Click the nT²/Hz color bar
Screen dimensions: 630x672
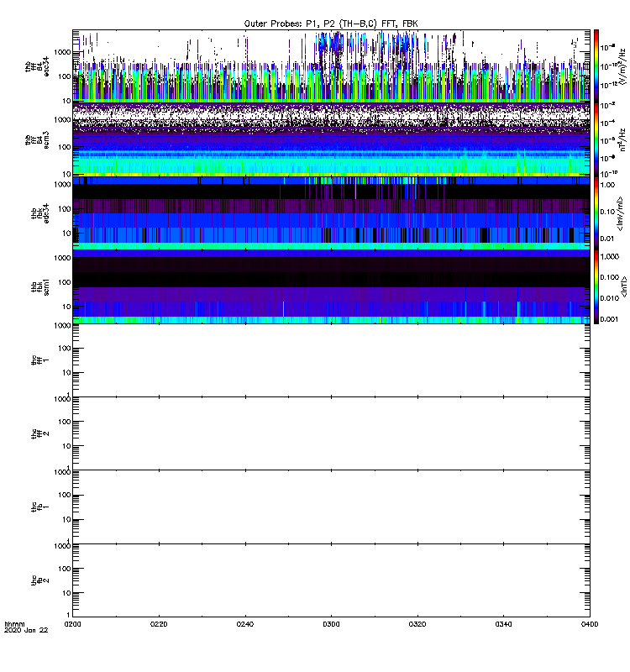(x=596, y=139)
